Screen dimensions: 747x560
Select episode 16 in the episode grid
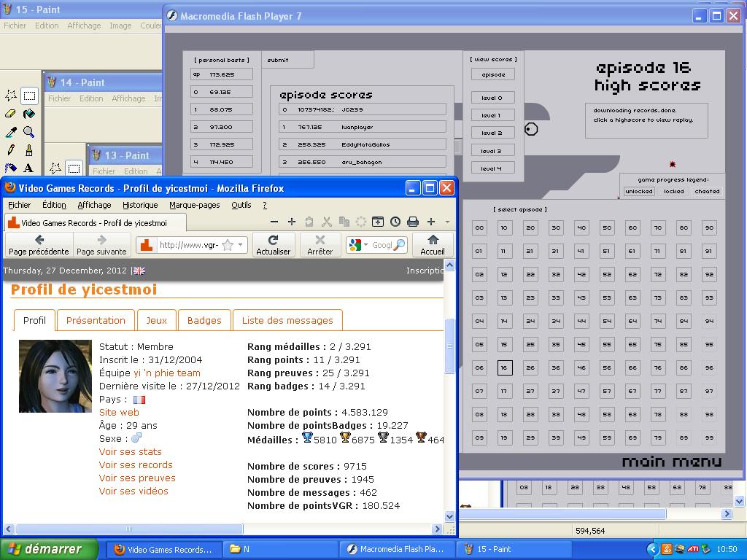coord(504,367)
